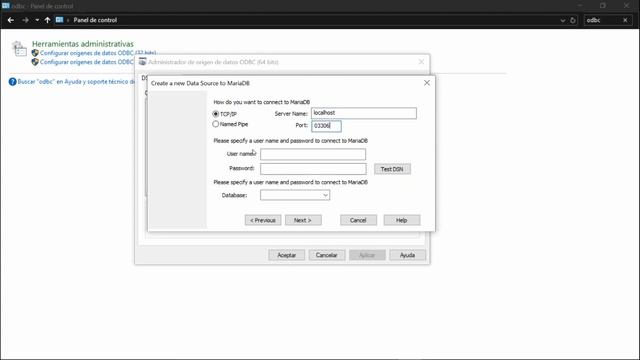640x360 pixels.
Task: Select the TCP/IP radio button
Action: pyautogui.click(x=216, y=114)
